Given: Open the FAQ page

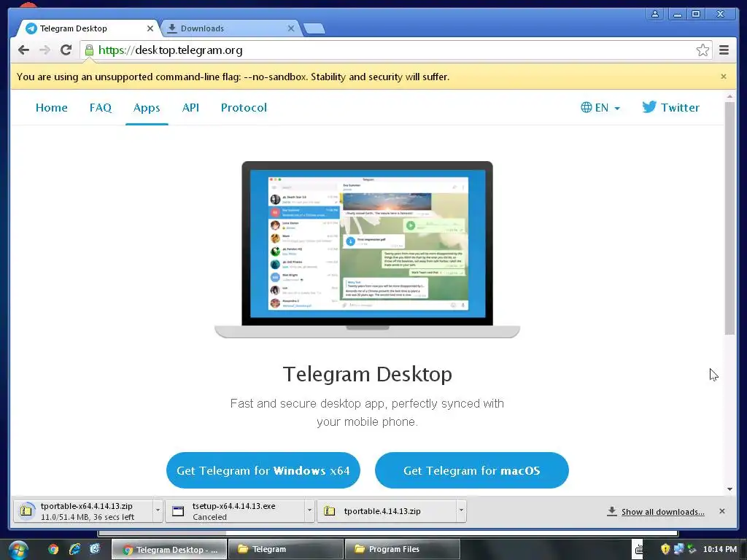Looking at the screenshot, I should point(101,108).
